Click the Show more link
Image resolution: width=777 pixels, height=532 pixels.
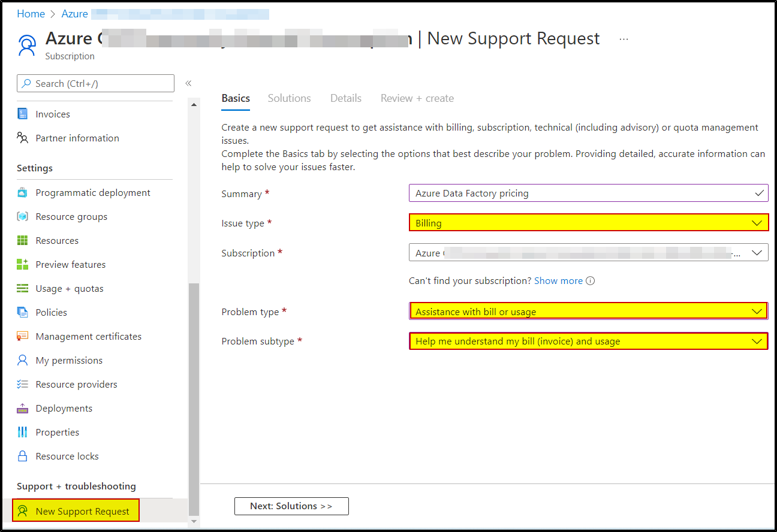tap(558, 281)
